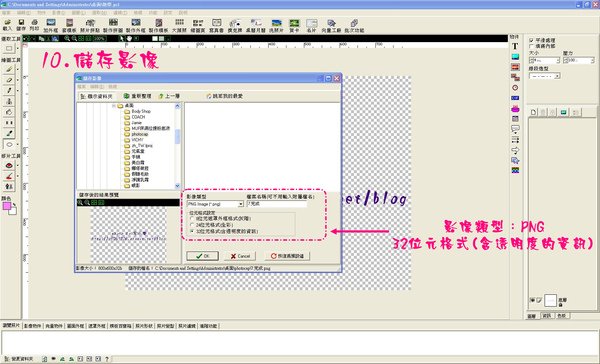The height and width of the screenshot is (364, 600).
Task: Toggle the 平滑處理 (smoothing) checkbox
Action: (x=531, y=40)
